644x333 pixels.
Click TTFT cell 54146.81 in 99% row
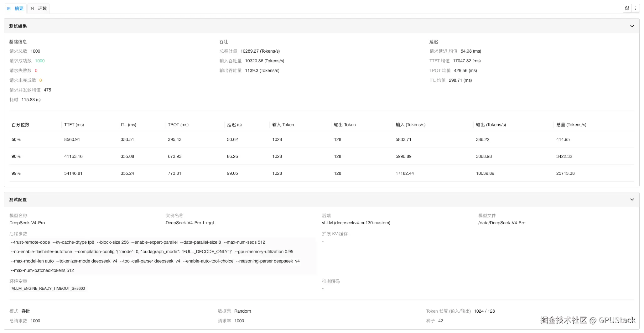tap(73, 173)
